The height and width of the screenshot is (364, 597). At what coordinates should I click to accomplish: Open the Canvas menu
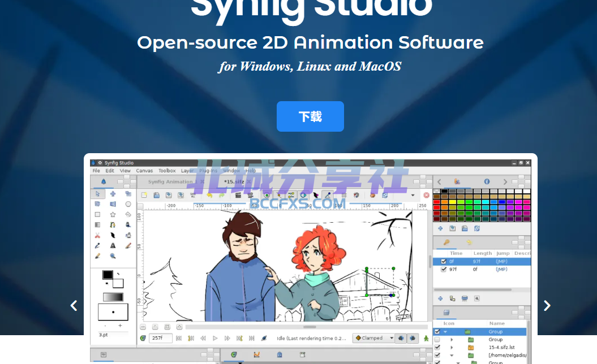point(144,171)
